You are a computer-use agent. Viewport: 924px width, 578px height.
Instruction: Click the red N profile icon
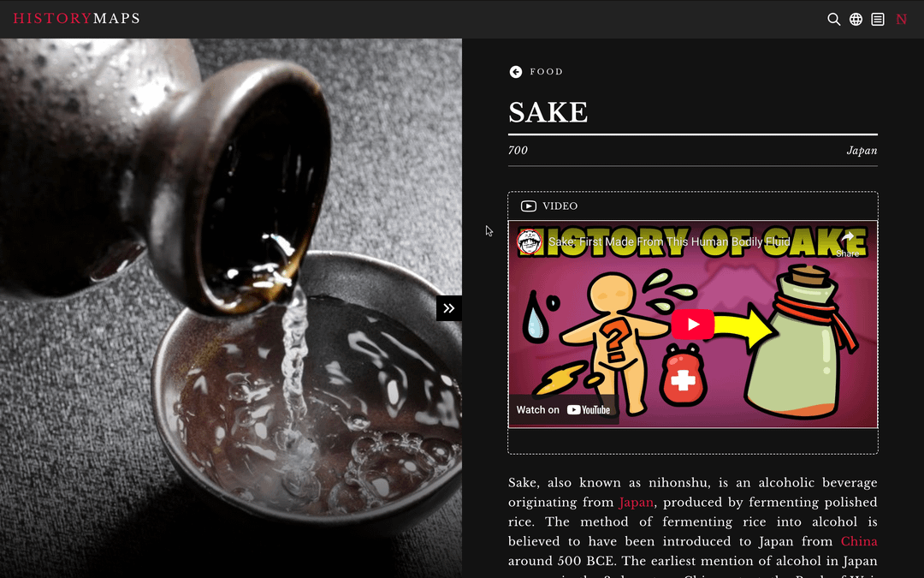pos(901,19)
